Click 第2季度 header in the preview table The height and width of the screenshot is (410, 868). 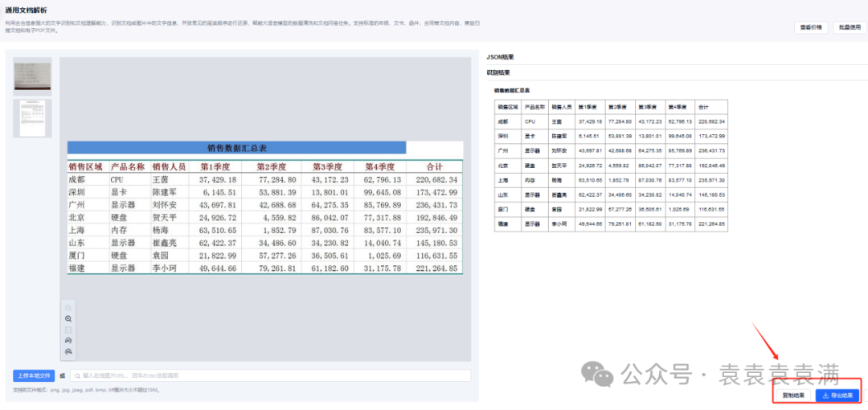click(272, 166)
